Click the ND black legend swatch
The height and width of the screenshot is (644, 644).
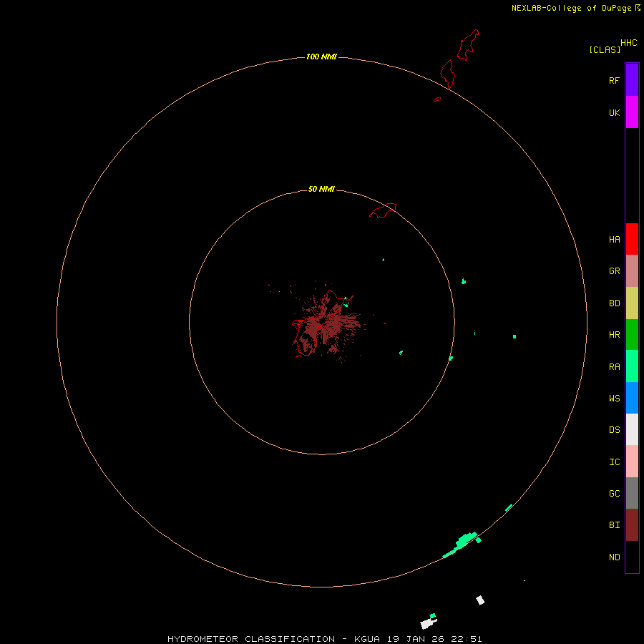pos(632,557)
